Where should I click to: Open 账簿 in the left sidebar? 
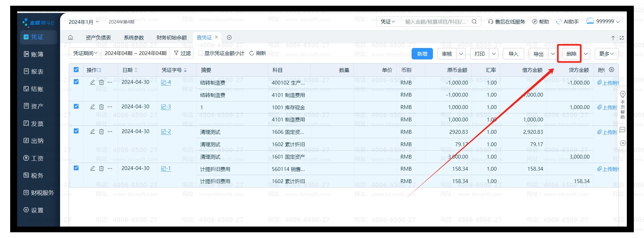click(x=37, y=54)
